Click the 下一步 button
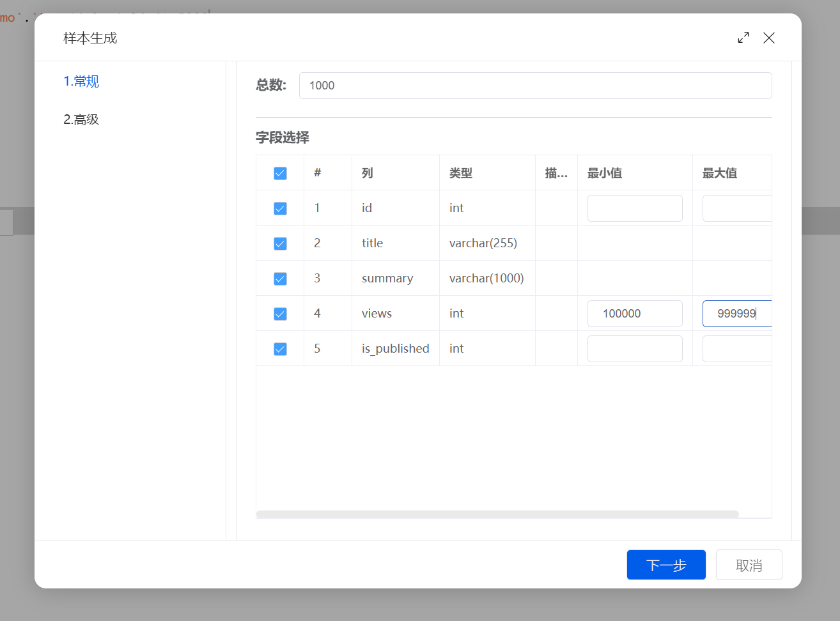This screenshot has height=621, width=840. 666,565
